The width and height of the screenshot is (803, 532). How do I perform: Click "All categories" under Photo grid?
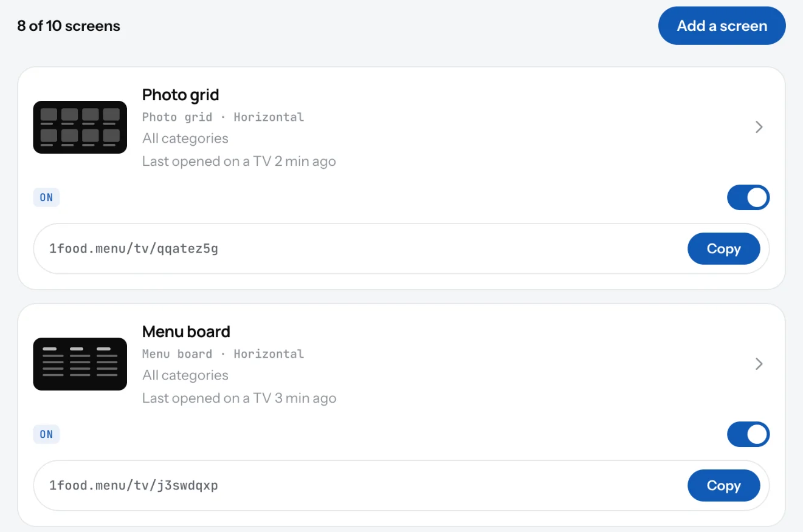tap(185, 138)
